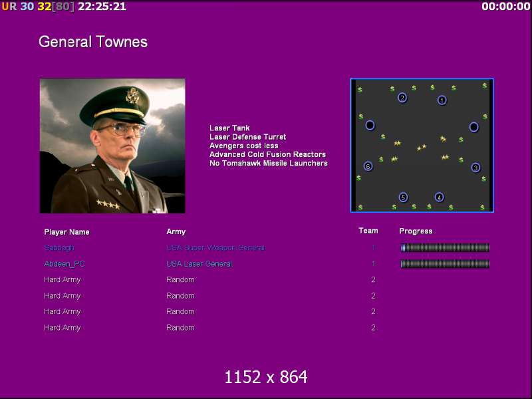532x399 pixels.
Task: Click the "Progress" column header
Action: pos(416,231)
